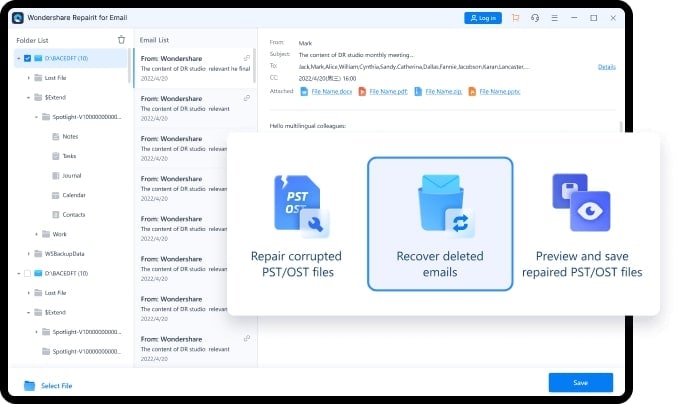The image size is (678, 404).
Task: Click the Email List panel scrollbar
Action: tap(254, 66)
